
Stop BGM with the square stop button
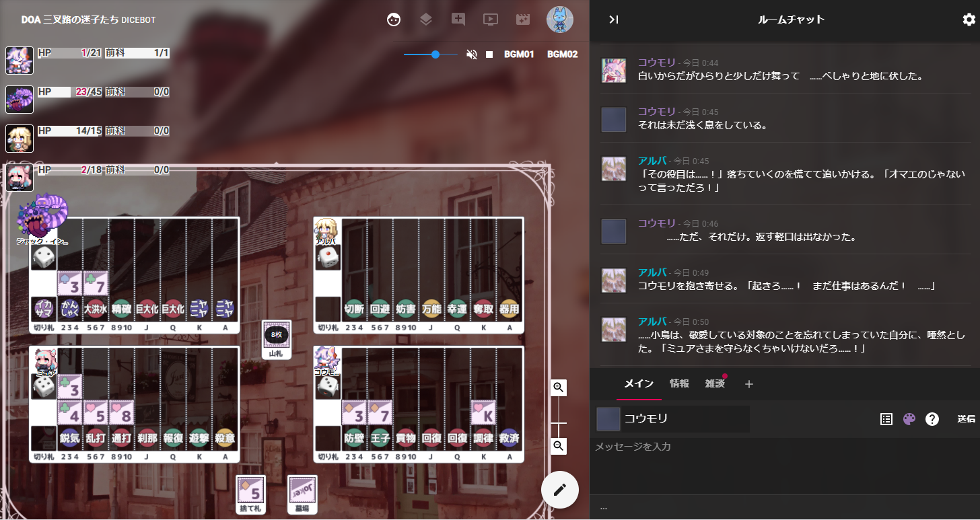(x=489, y=54)
